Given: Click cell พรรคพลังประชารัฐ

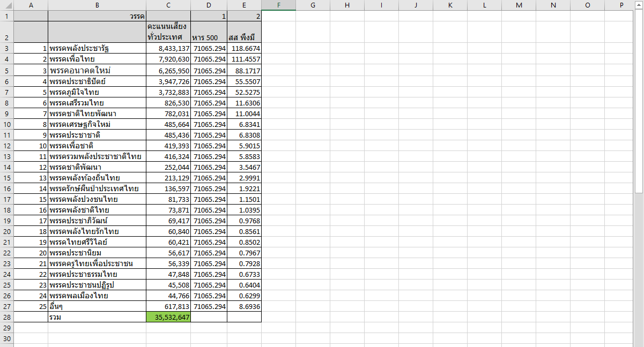Looking at the screenshot, I should click(97, 49).
